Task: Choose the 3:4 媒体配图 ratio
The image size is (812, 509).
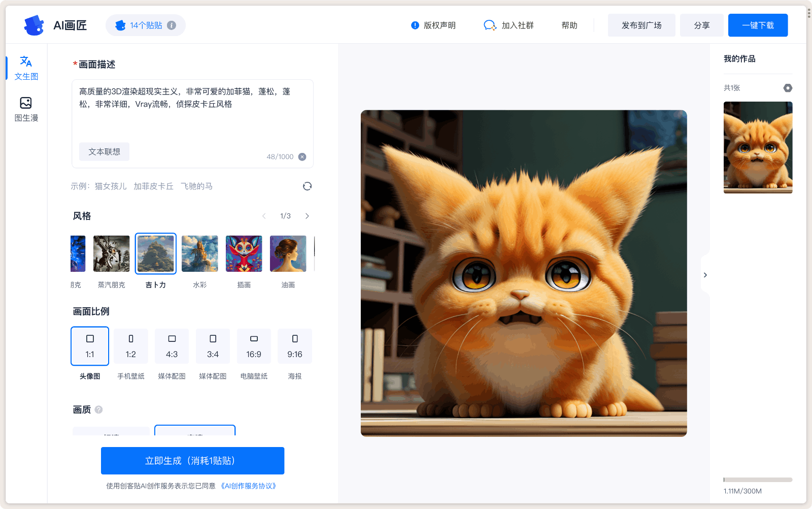Action: coord(213,346)
